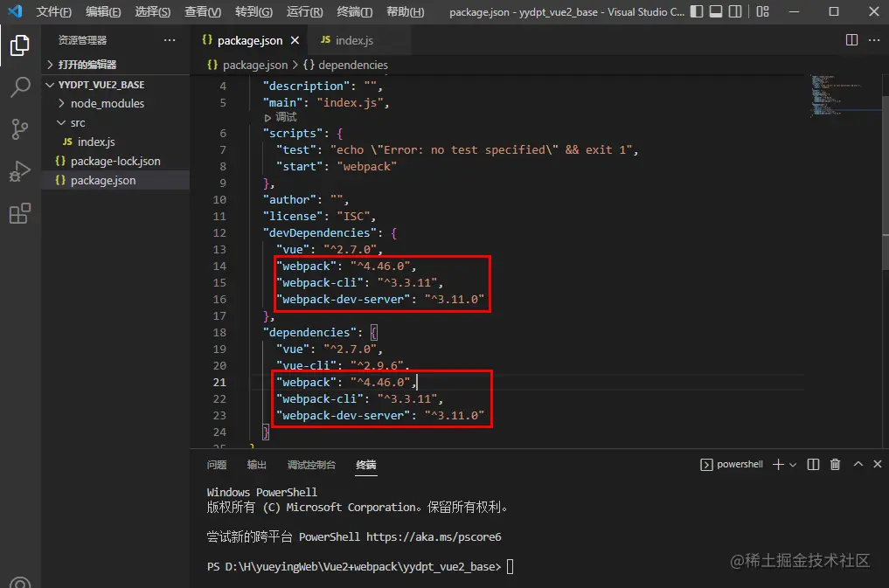Open the Accounts icon at bottom of activity bar
Viewport: 889px width, 588px height.
(x=20, y=583)
